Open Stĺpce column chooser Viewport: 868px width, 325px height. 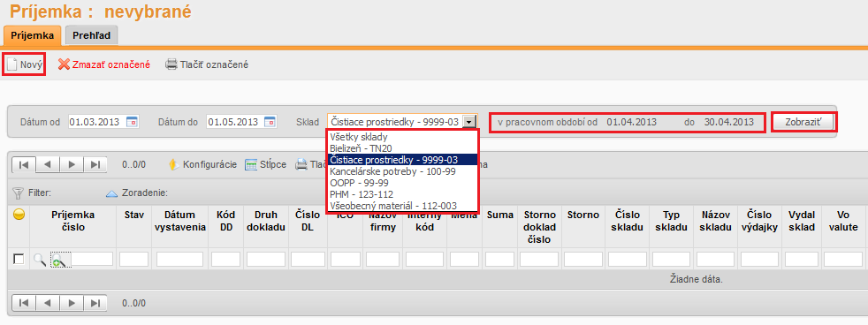tap(265, 164)
